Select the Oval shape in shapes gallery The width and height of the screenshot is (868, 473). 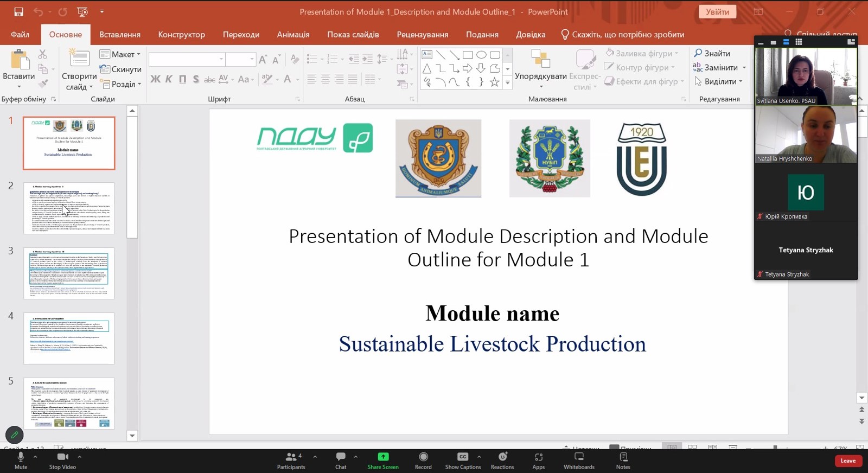point(481,55)
